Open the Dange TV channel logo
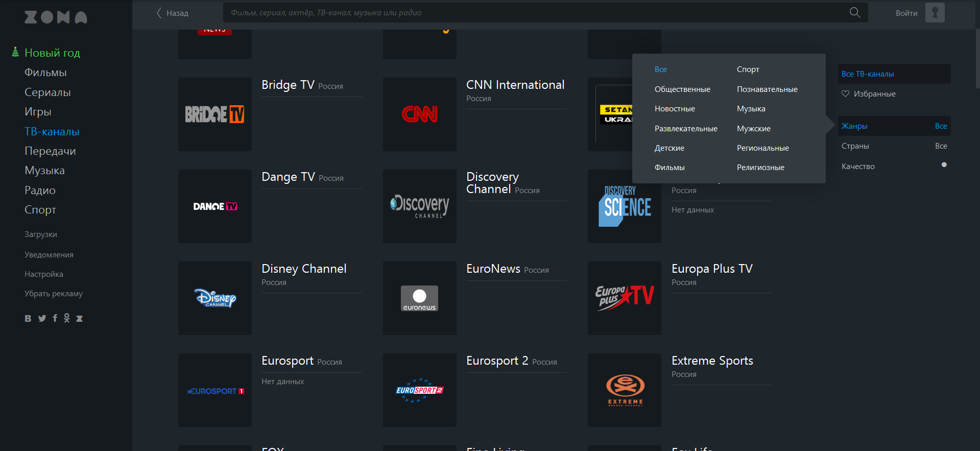The image size is (980, 451). 214,206
